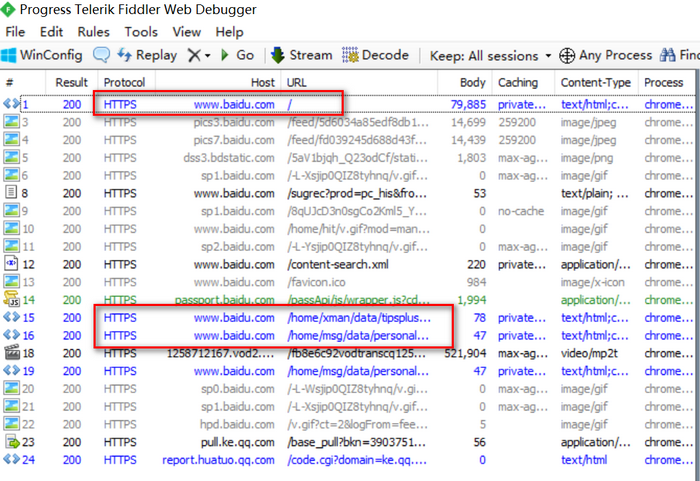
Task: Sort by the Content-Type column header
Action: [x=596, y=83]
